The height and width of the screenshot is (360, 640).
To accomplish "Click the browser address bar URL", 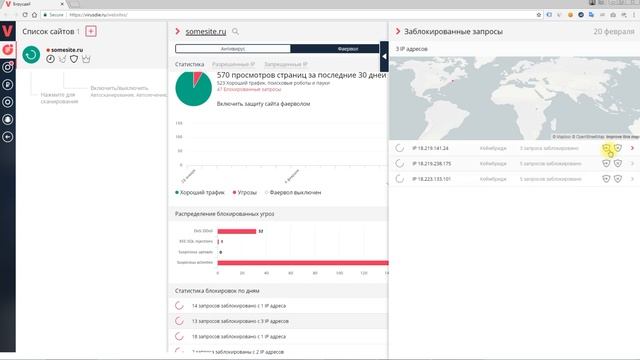I will tap(98, 15).
